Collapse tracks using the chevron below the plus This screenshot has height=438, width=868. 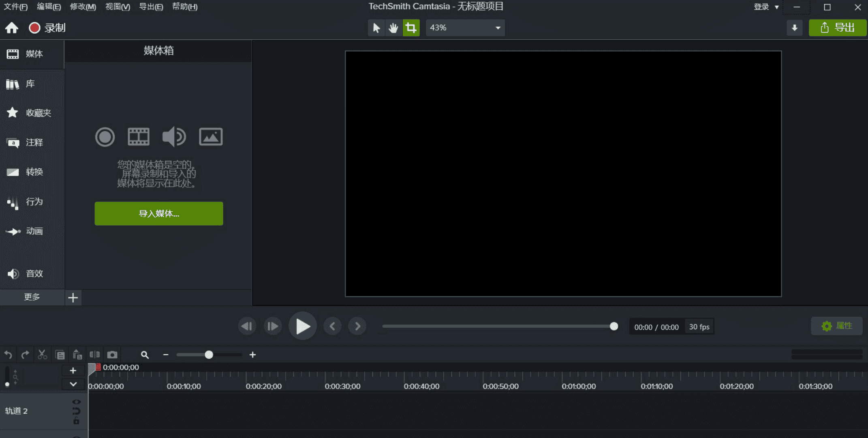[x=73, y=384]
